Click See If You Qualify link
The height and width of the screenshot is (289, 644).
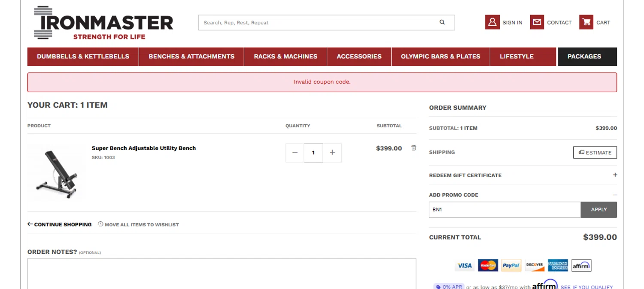586,287
